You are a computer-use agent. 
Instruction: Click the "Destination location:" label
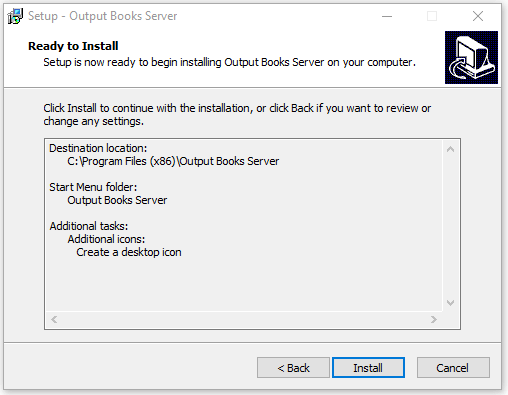point(98,148)
